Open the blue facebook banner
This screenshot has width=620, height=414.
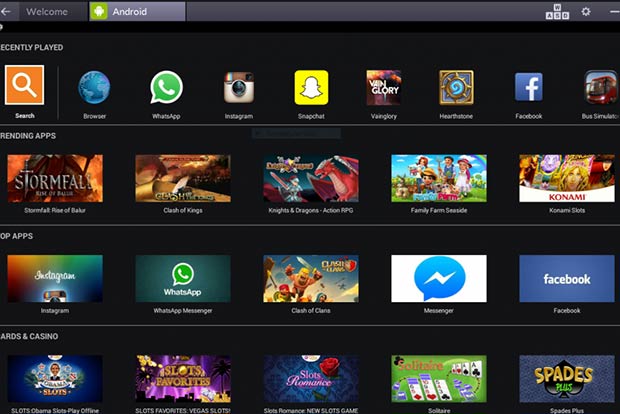pyautogui.click(x=567, y=279)
